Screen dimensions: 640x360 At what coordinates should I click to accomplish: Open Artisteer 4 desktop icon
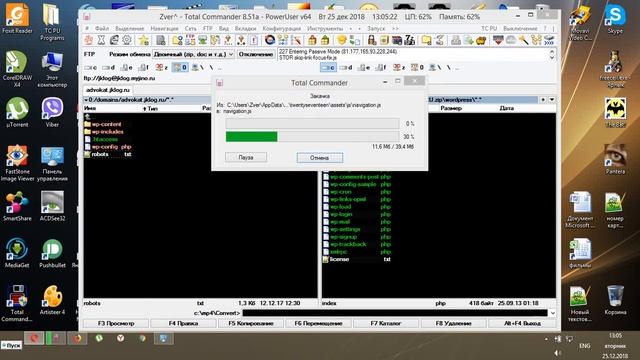[52, 300]
